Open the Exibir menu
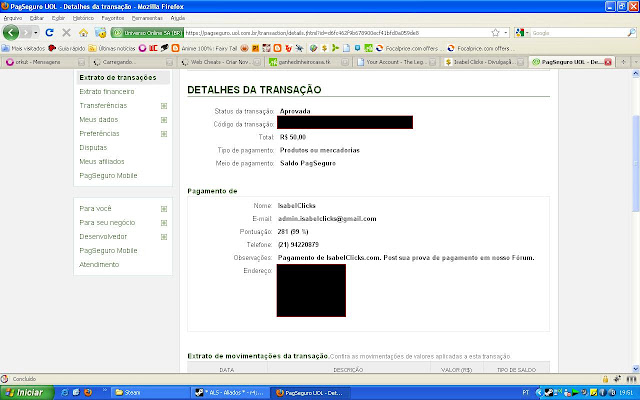 coord(58,18)
